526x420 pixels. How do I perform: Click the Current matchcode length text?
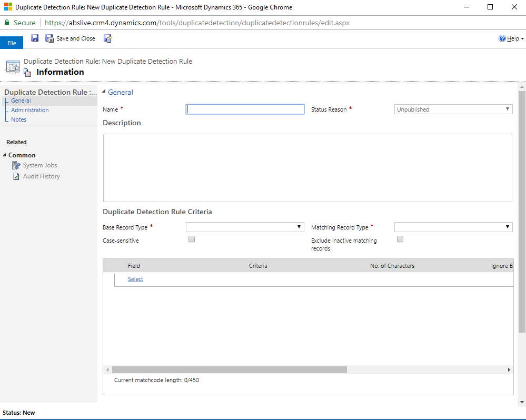(x=156, y=380)
